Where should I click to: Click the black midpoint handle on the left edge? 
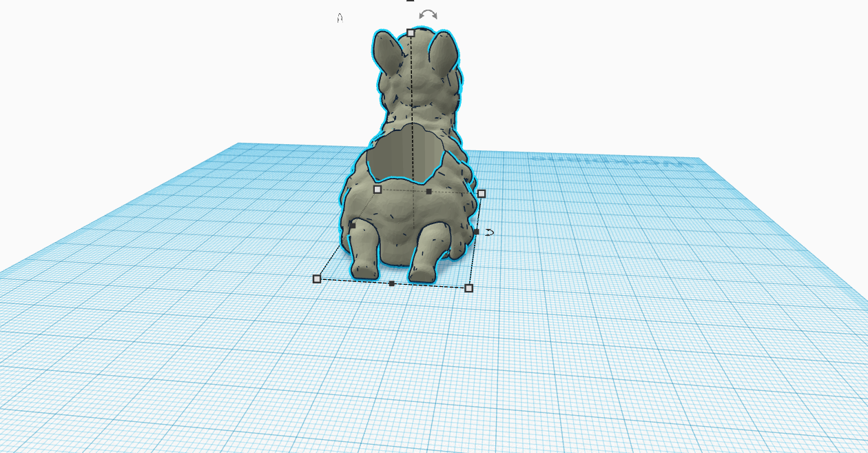tap(353, 225)
